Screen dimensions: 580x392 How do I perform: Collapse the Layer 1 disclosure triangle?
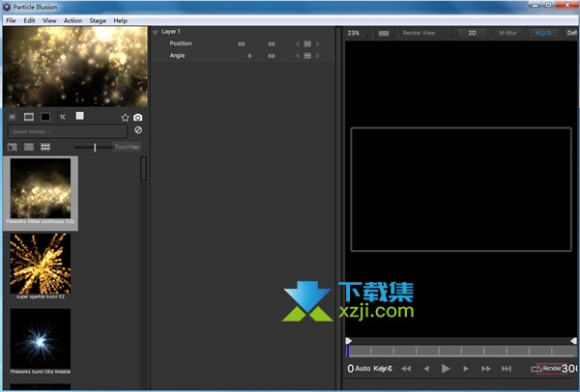[x=156, y=33]
